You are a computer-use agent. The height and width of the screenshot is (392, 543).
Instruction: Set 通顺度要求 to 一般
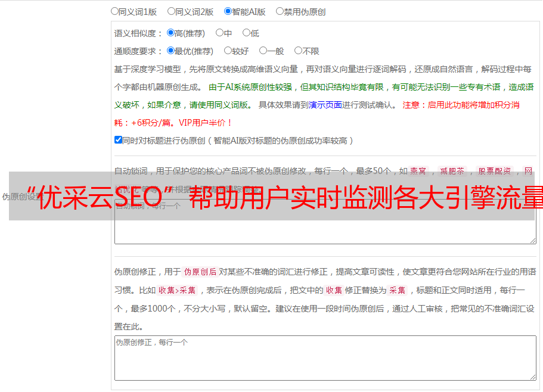point(263,51)
